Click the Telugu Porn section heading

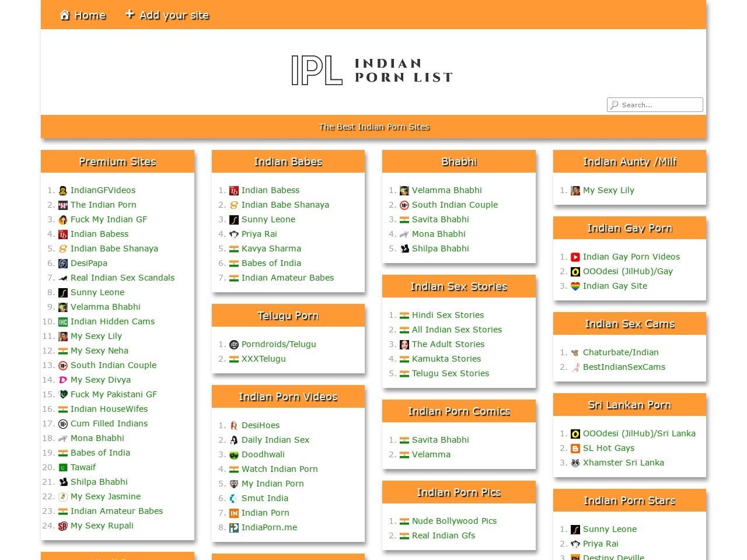288,316
